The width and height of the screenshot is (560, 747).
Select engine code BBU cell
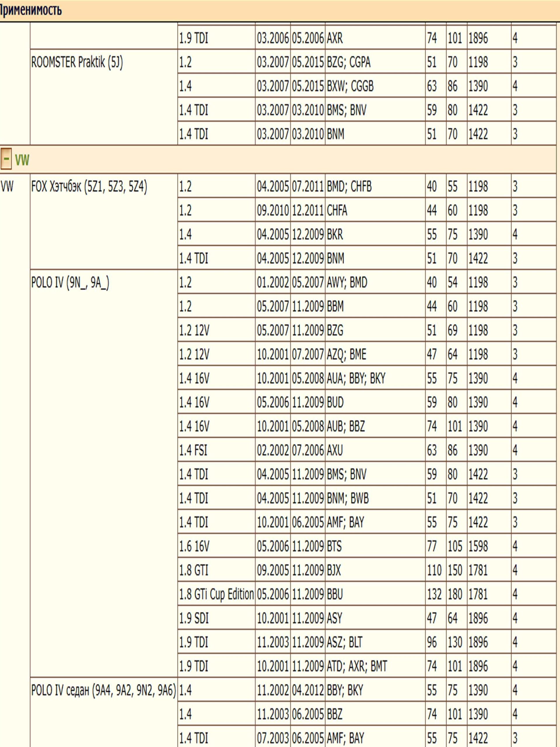[x=335, y=594]
